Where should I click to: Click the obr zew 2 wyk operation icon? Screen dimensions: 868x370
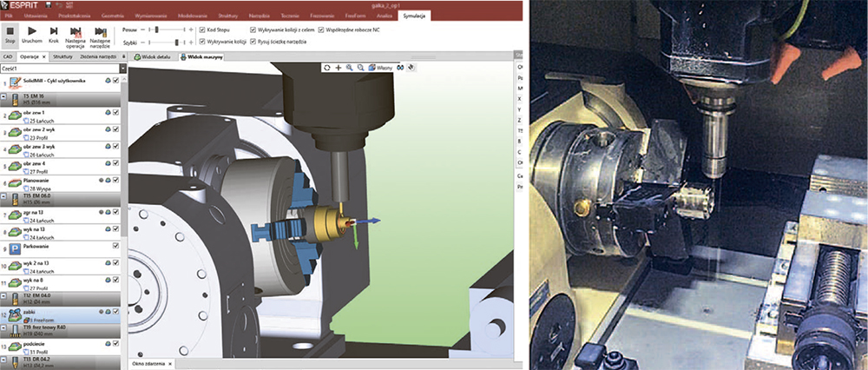point(15,132)
